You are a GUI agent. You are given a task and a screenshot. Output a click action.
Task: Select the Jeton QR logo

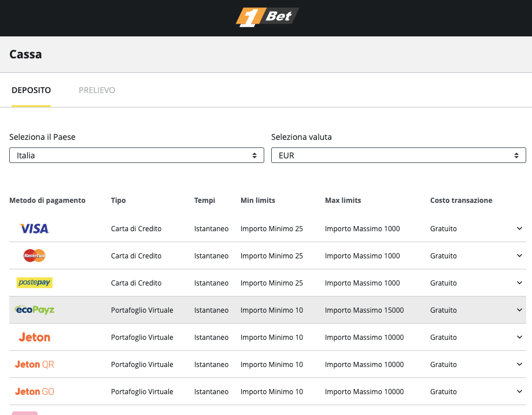click(35, 364)
